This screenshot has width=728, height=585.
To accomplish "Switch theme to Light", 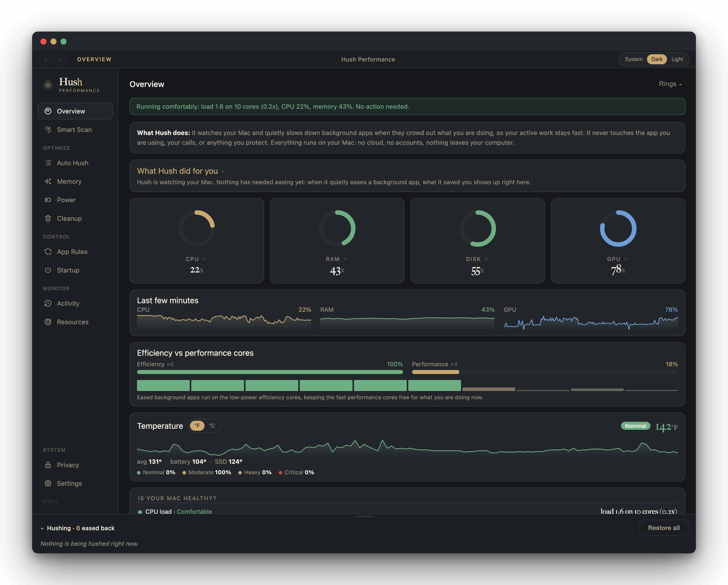I will click(677, 59).
